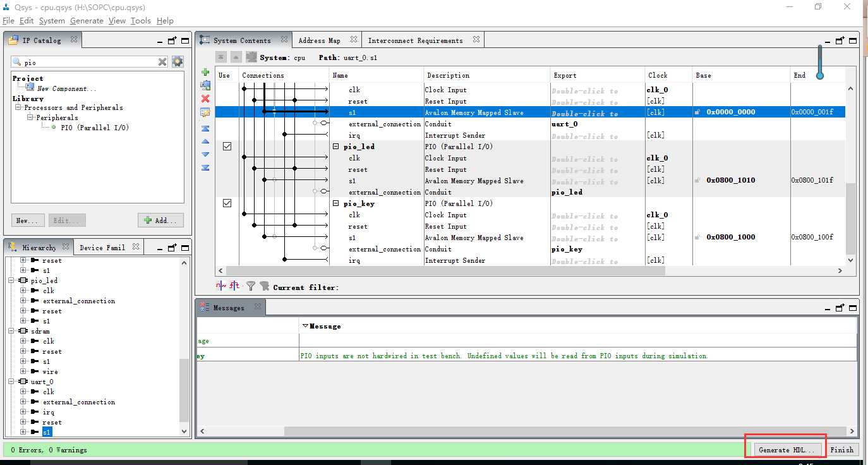This screenshot has height=465, width=868.
Task: Click the Add... button in IP Catalog
Action: click(161, 220)
